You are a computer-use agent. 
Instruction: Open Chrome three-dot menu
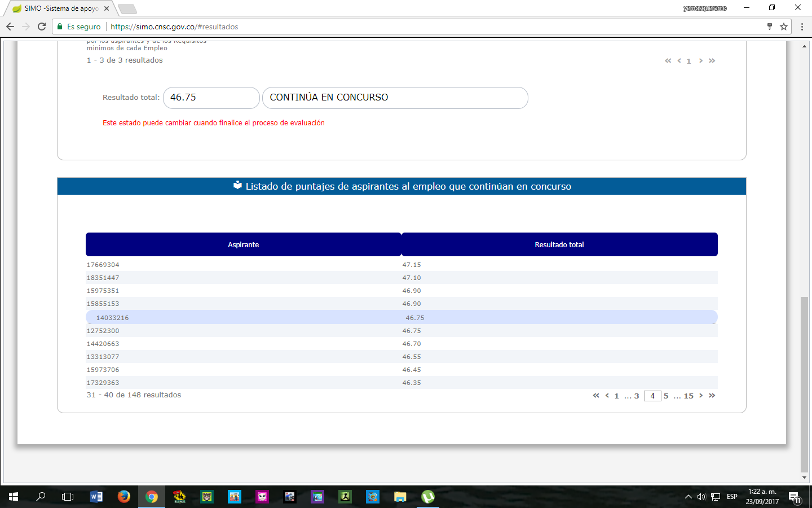[802, 27]
